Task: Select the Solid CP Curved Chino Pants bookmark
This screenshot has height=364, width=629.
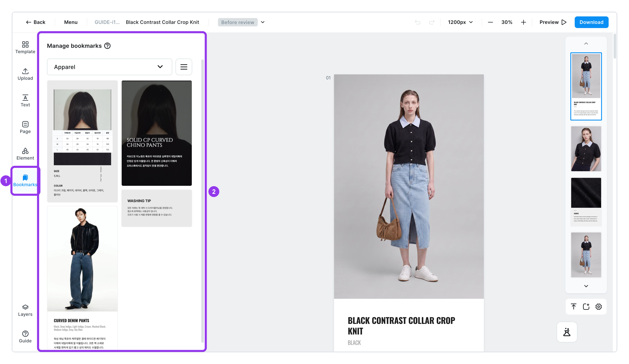Action: (x=156, y=133)
